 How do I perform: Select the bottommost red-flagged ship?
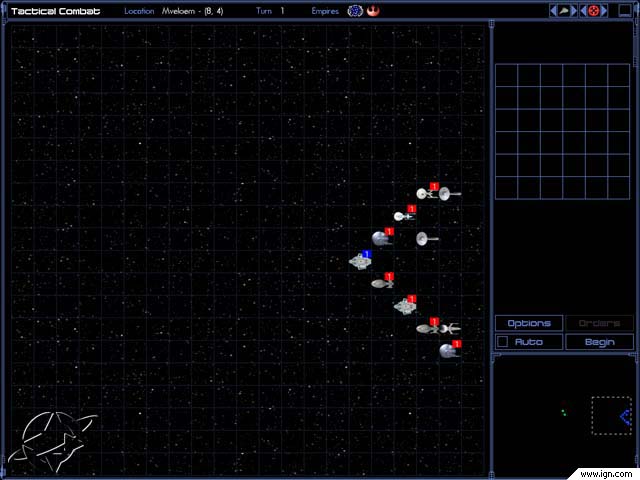448,351
